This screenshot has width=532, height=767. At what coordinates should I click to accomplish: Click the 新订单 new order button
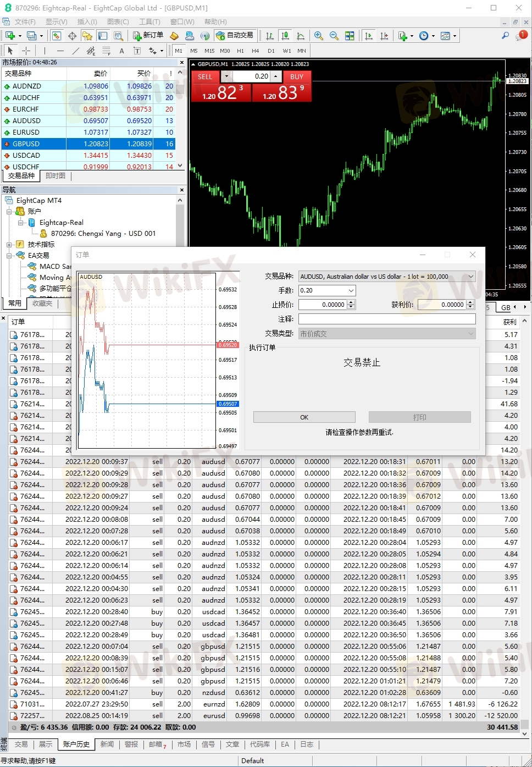pyautogui.click(x=148, y=36)
